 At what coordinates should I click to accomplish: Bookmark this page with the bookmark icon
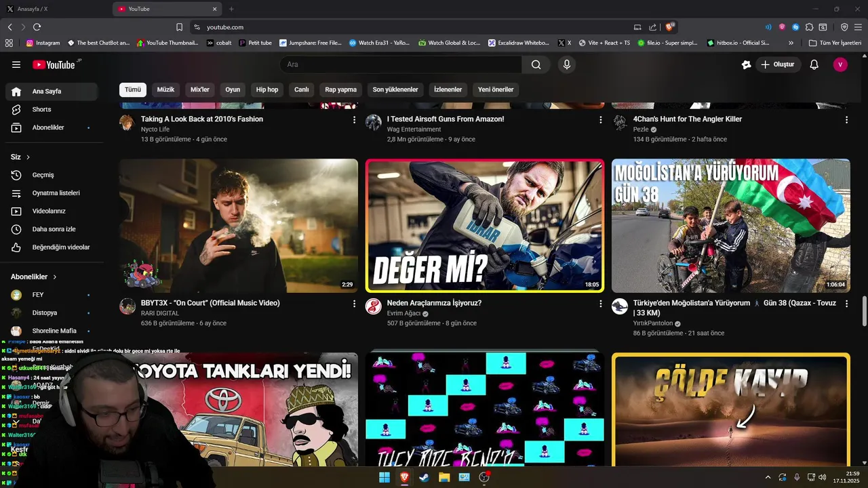click(x=179, y=27)
